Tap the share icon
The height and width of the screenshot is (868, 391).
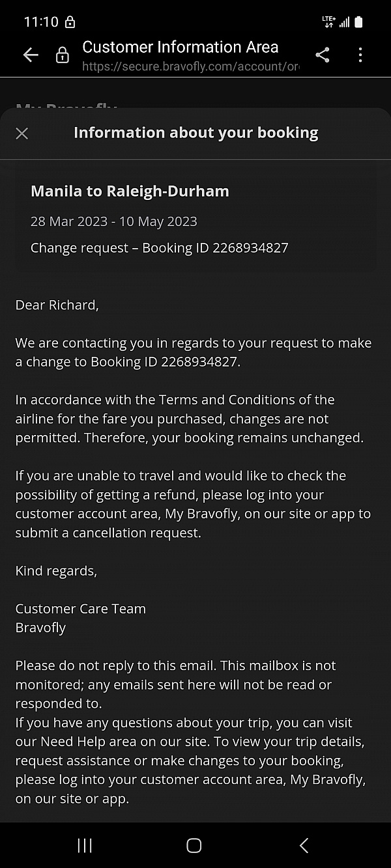[322, 55]
